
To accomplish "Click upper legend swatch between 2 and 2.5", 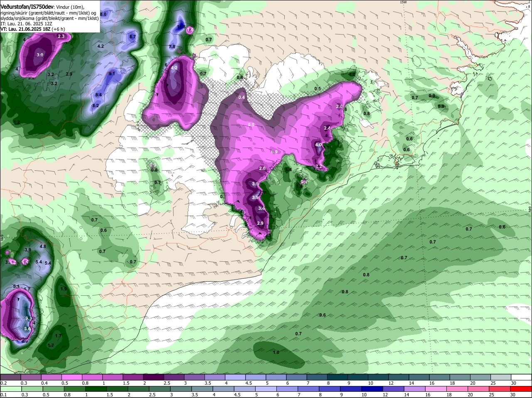I will click(x=153, y=377).
